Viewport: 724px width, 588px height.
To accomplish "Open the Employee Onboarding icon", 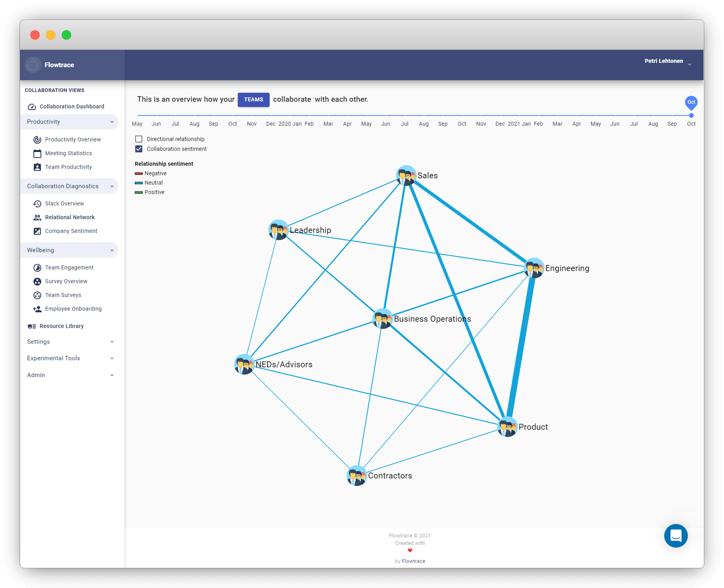I will pos(37,309).
